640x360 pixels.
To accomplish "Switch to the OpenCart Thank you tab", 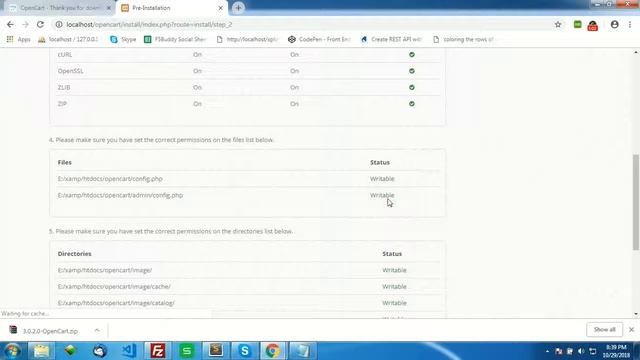I will [60, 8].
